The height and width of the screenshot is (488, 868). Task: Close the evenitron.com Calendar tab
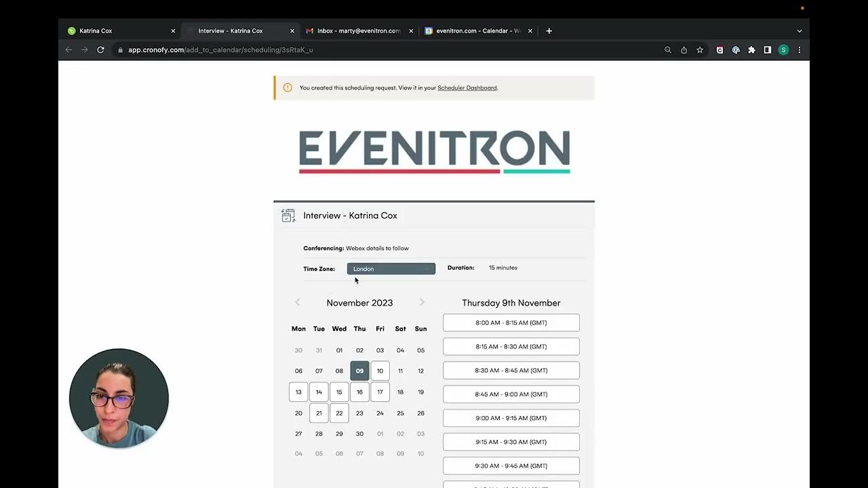click(x=530, y=30)
